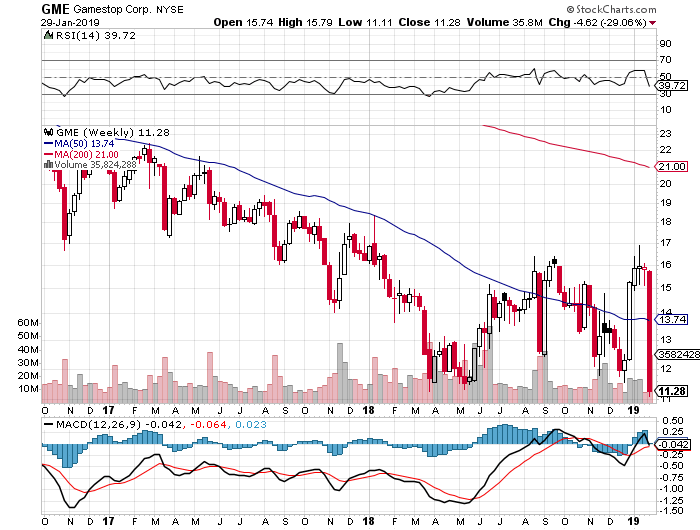Viewport: 700px width, 530px height.
Task: Click the red -0.064 signal value
Action: pyautogui.click(x=208, y=424)
